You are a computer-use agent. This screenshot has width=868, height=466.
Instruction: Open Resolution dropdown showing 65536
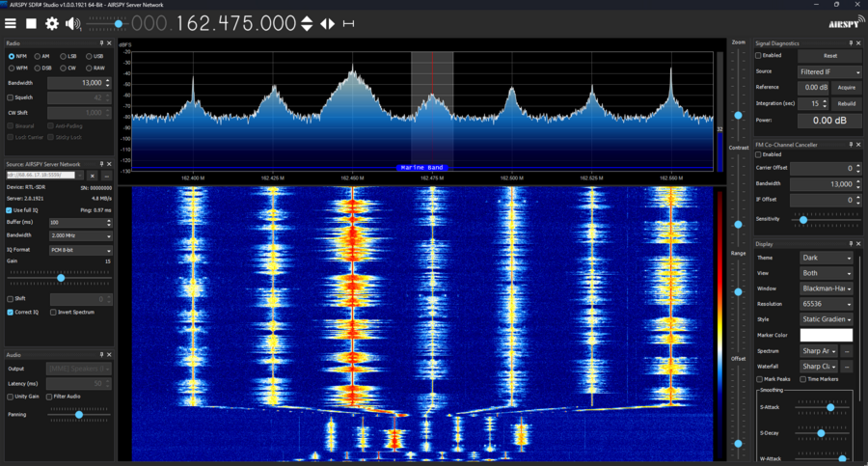826,304
